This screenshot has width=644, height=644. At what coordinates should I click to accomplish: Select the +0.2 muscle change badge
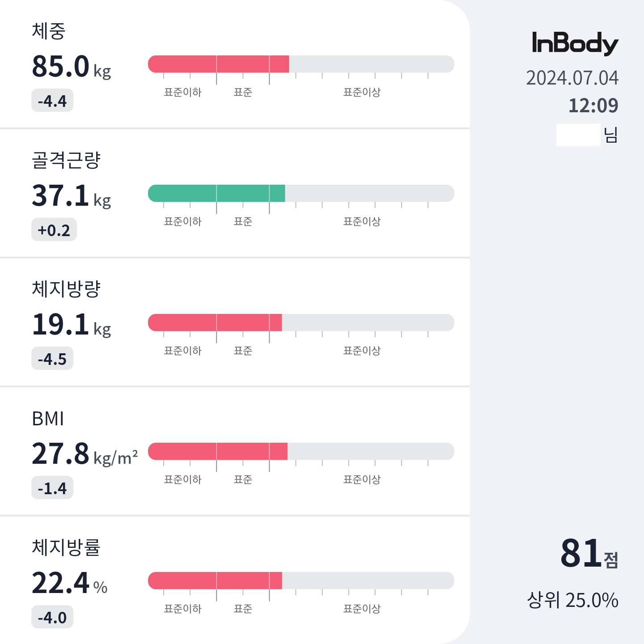click(54, 230)
